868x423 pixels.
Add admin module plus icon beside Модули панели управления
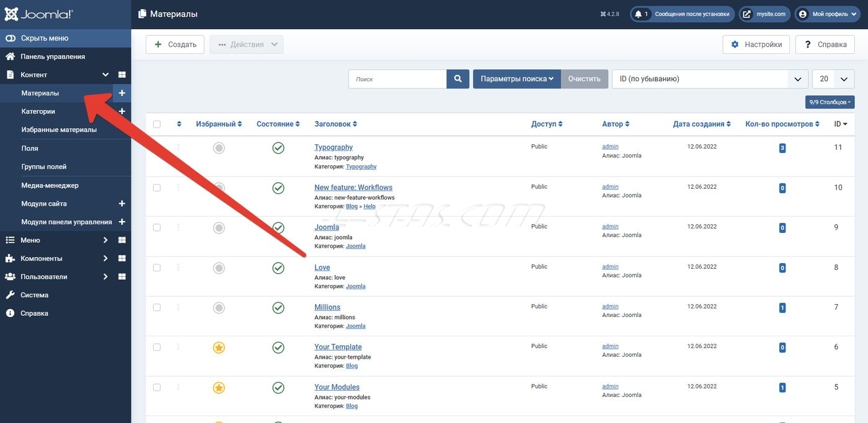click(x=122, y=222)
